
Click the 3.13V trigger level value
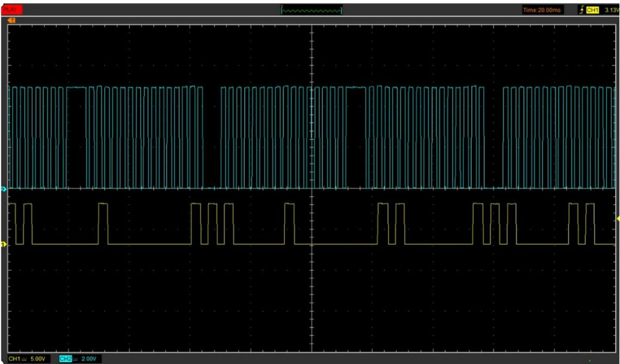tap(611, 10)
